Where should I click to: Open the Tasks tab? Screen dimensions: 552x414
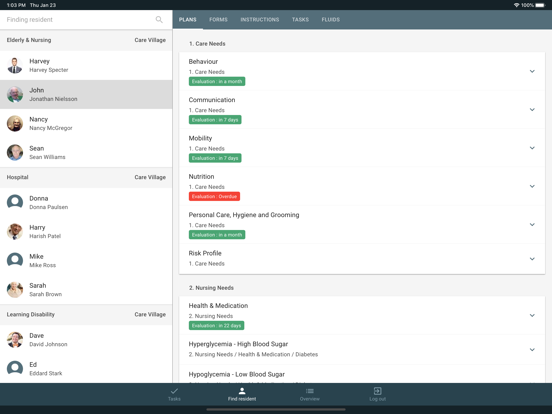[x=300, y=20]
